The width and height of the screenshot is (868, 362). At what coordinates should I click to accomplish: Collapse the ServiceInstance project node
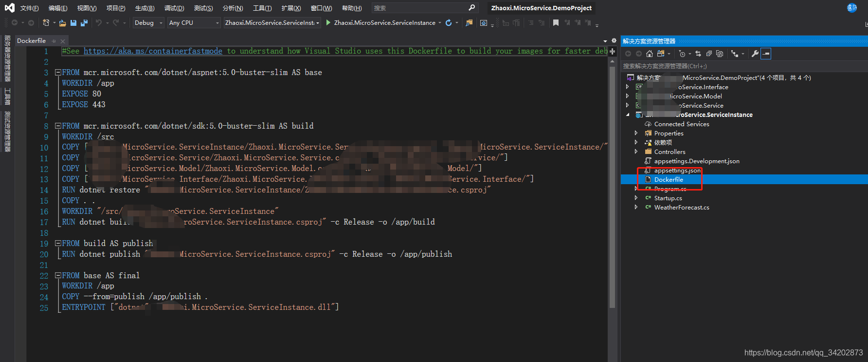[628, 114]
